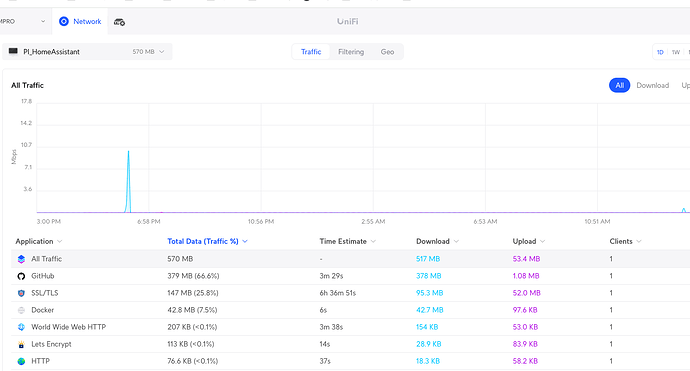The image size is (690, 371).
Task: Set time range to 1D
Action: 660,52
